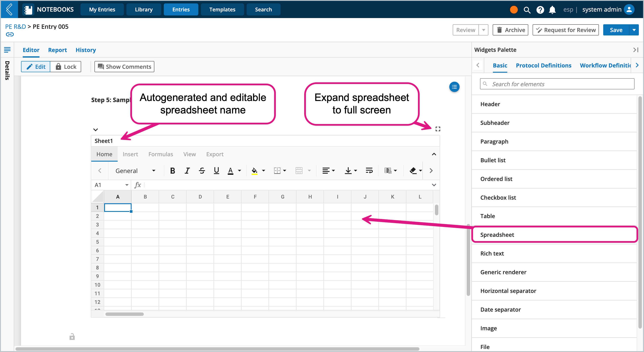Open the global search magnifier icon
This screenshot has height=352, width=644.
point(527,10)
